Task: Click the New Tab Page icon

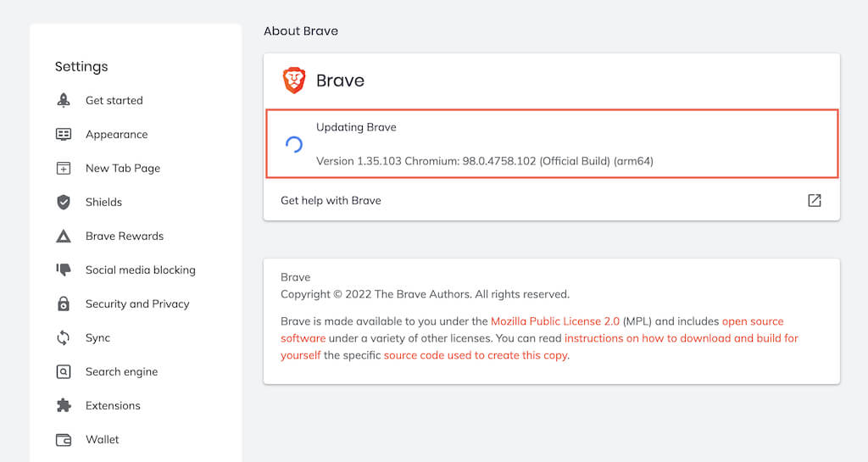Action: pos(64,168)
